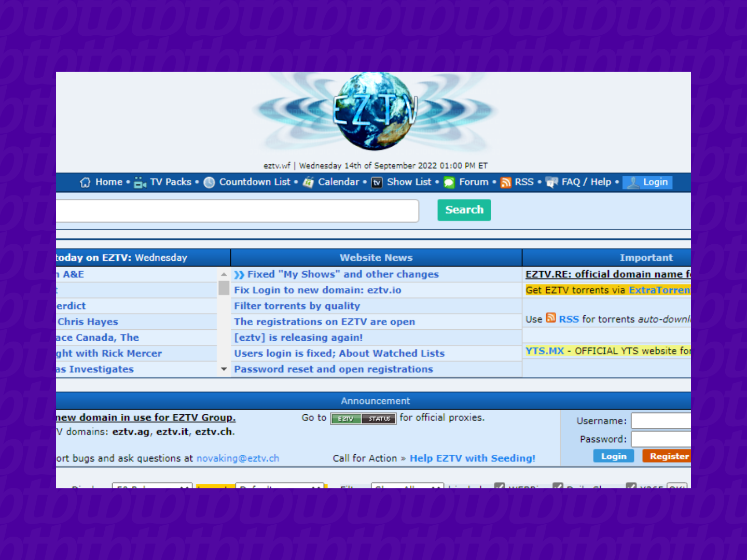Focus the Password input field
The height and width of the screenshot is (560, 747).
661,439
